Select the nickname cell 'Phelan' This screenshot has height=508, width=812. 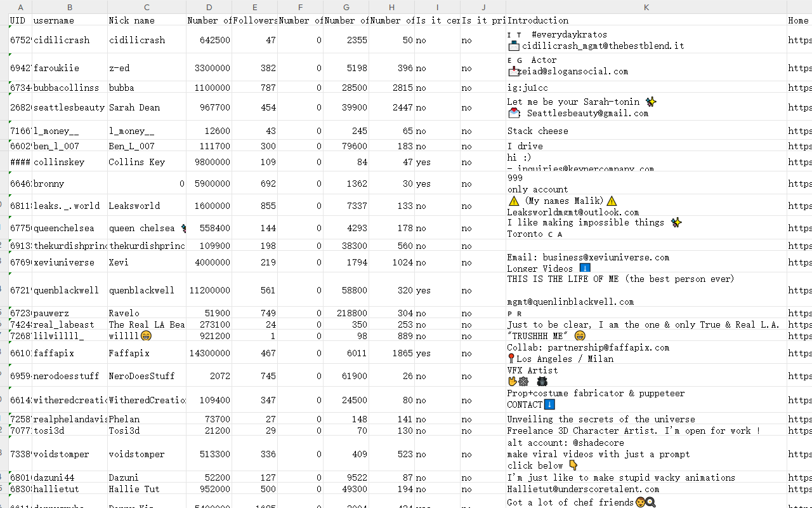[147, 419]
